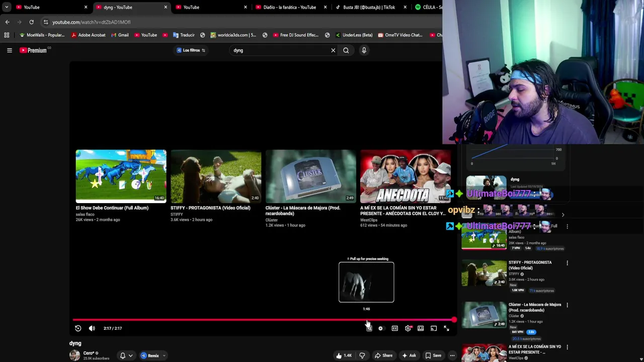The width and height of the screenshot is (644, 362).
Task: Open the tab search dropdown
Action: pyautogui.click(x=6, y=7)
